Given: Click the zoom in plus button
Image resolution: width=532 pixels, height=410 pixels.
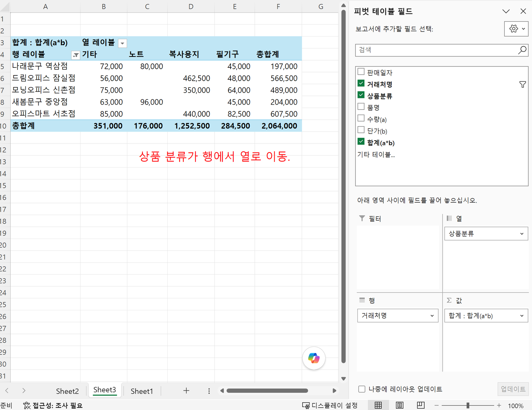Looking at the screenshot, I should coord(499,405).
